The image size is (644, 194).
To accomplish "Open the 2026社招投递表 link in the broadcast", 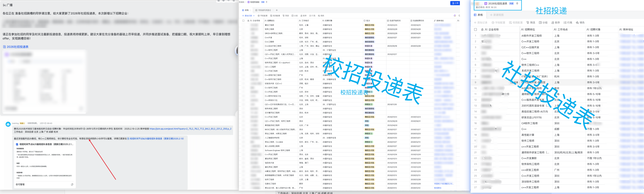I will 16,47.
